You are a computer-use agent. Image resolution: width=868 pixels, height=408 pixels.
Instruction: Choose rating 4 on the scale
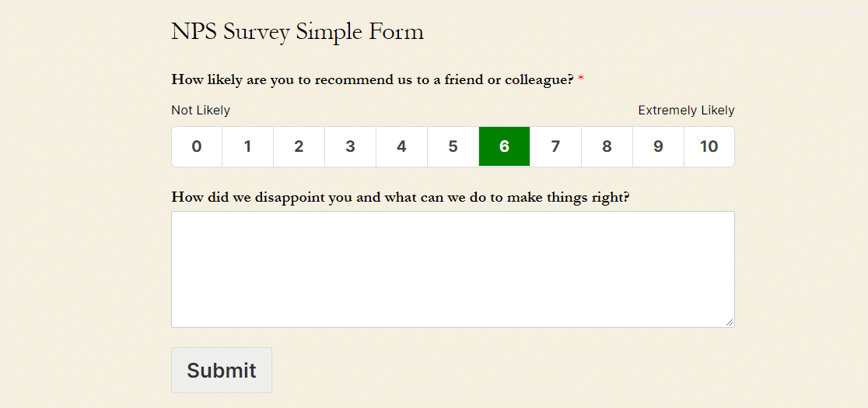click(401, 146)
